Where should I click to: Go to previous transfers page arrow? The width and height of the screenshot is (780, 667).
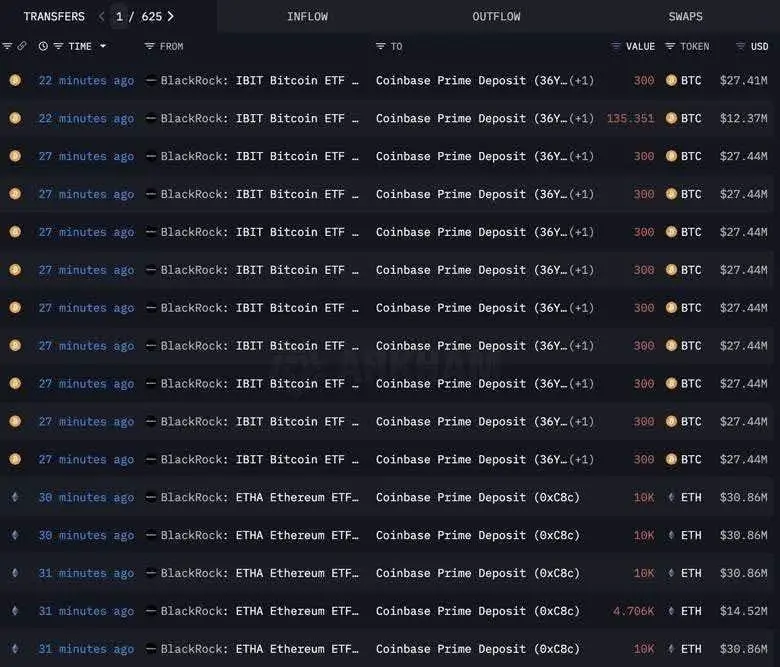point(101,16)
